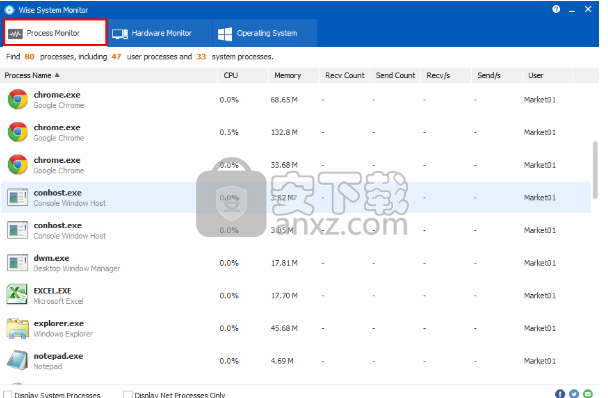Select the dwm.exe process name
Viewport: 608px width, 398px height.
(51, 258)
